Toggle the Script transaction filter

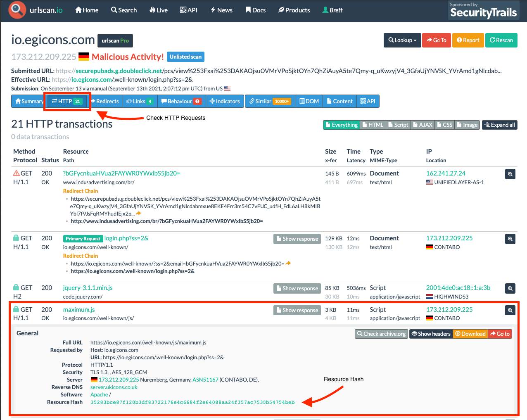point(398,124)
